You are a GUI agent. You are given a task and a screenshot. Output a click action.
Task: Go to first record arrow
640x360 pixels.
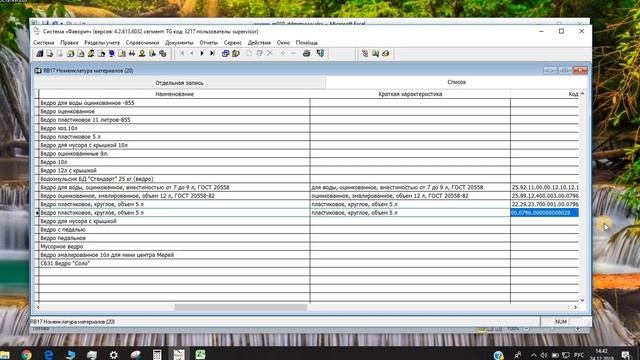pos(182,53)
